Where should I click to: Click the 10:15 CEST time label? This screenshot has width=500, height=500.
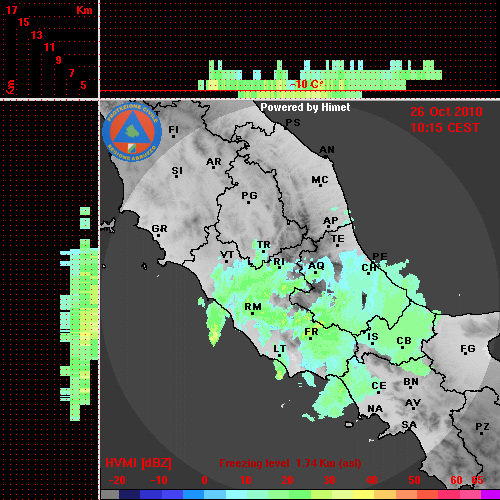click(445, 128)
